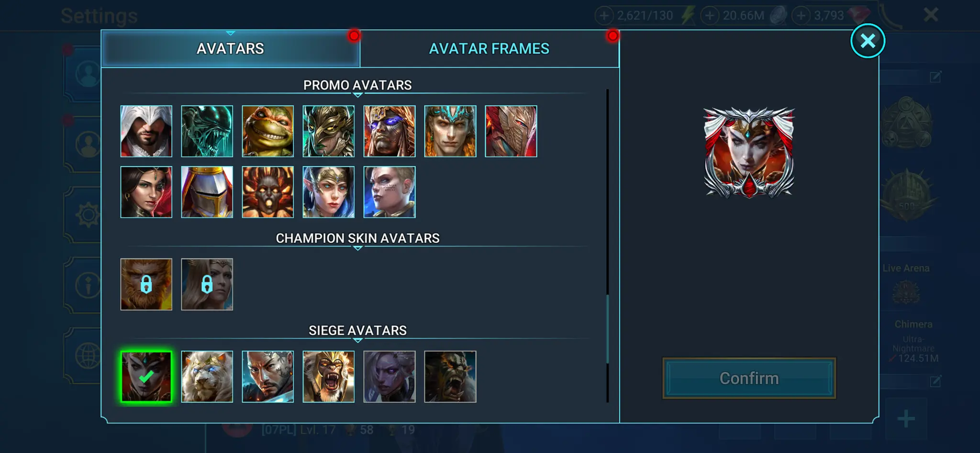
Task: Pick the ninja turtle avatar
Action: 267,131
